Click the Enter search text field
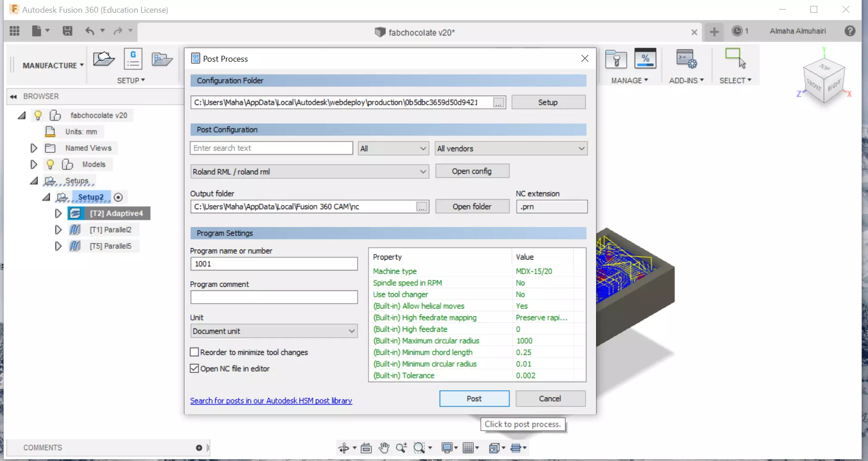The image size is (868, 461). (x=272, y=148)
